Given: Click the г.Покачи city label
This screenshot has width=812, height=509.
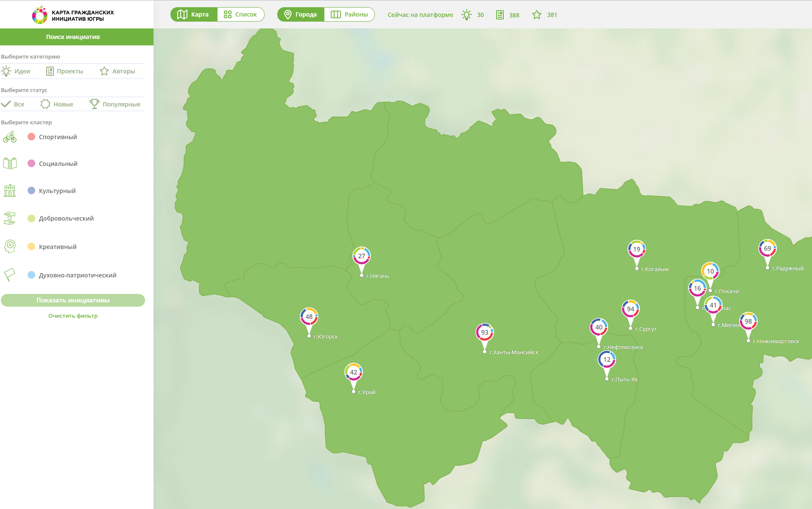Looking at the screenshot, I should pos(727,291).
